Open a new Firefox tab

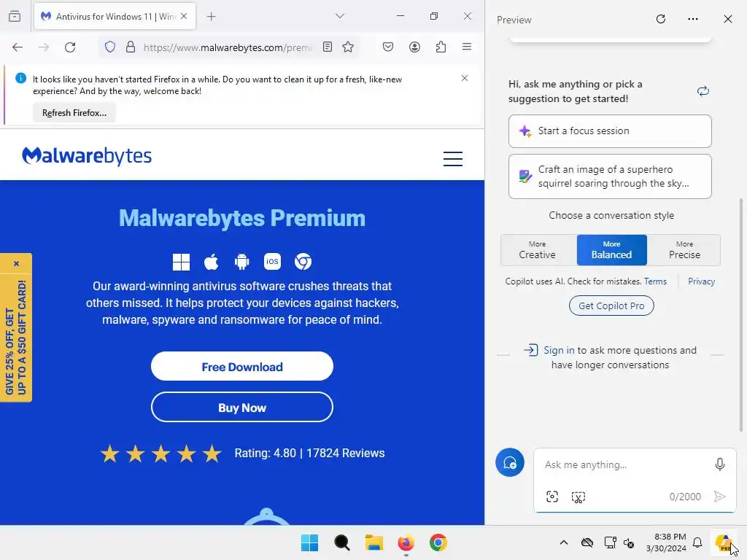[x=211, y=17]
